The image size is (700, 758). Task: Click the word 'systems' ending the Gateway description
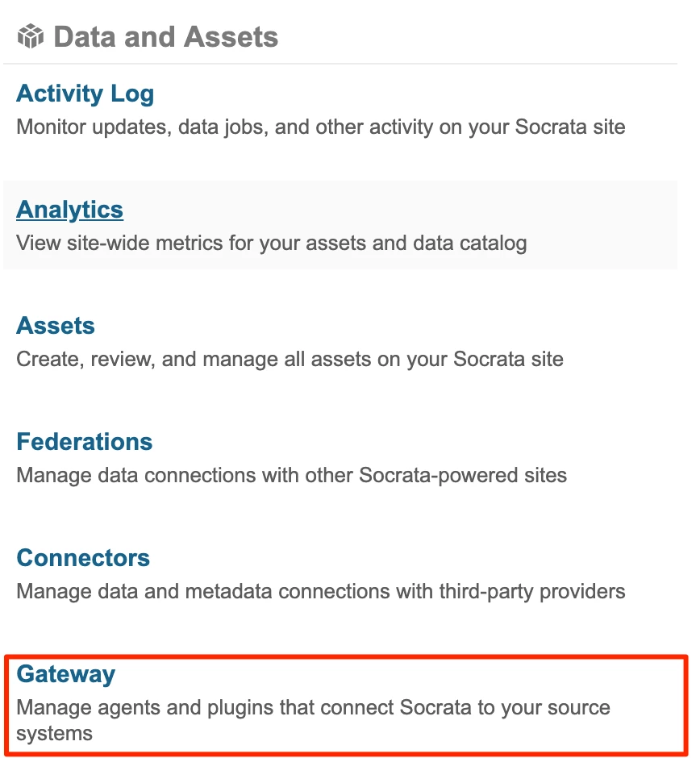[x=54, y=734]
